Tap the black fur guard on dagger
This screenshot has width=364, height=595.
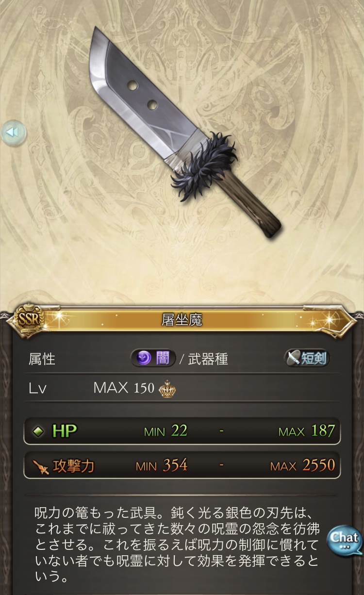click(x=204, y=166)
